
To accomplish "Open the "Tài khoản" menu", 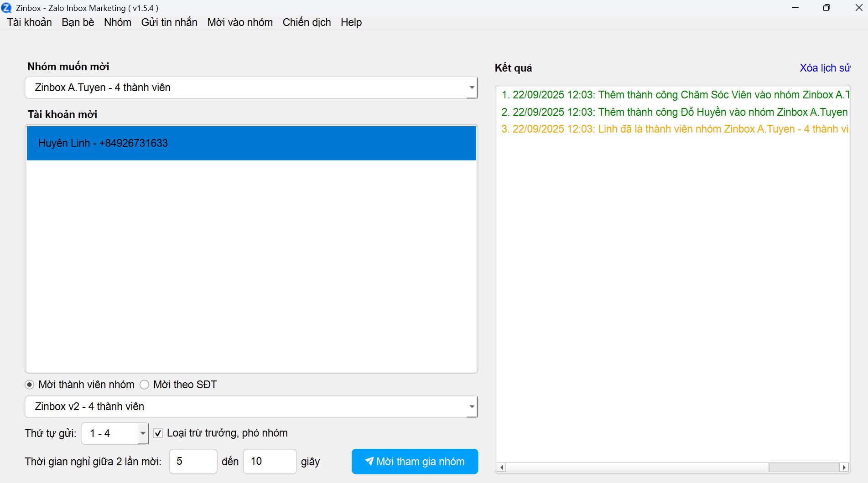I will [x=29, y=22].
